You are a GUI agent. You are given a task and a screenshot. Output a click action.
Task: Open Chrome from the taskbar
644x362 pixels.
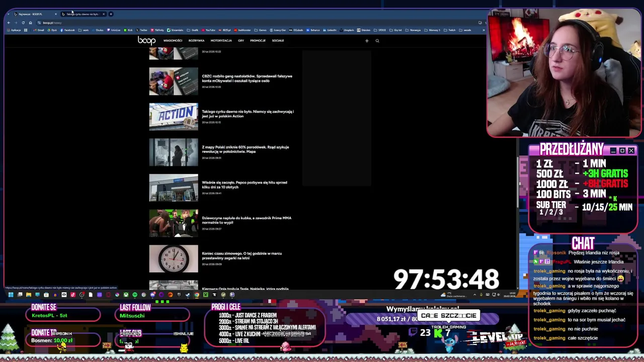point(197,295)
